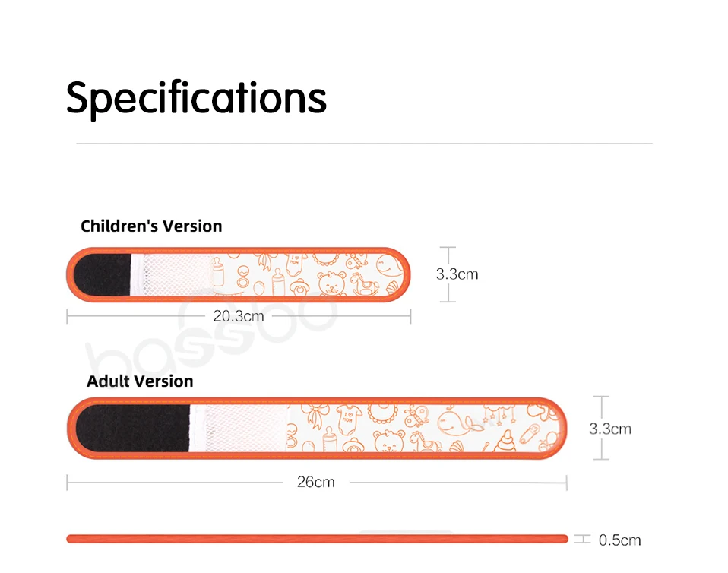Click the adult 3.3cm width label
The image size is (728, 573).
610,429
